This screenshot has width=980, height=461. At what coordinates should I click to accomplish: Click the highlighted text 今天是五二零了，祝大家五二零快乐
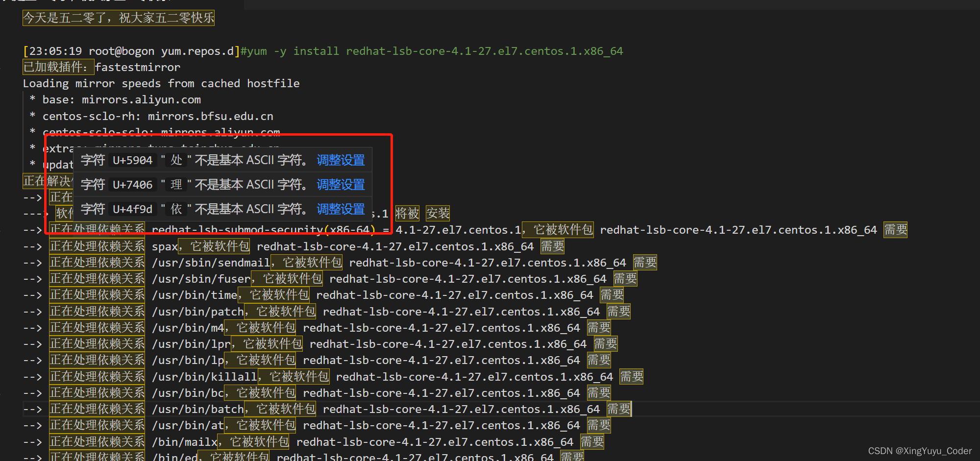(x=119, y=18)
